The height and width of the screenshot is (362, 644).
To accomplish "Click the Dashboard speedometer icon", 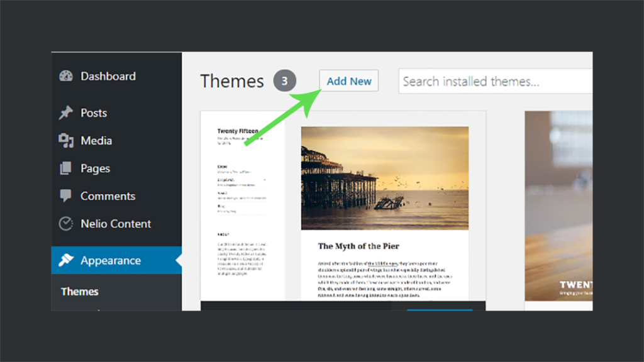I will (65, 76).
